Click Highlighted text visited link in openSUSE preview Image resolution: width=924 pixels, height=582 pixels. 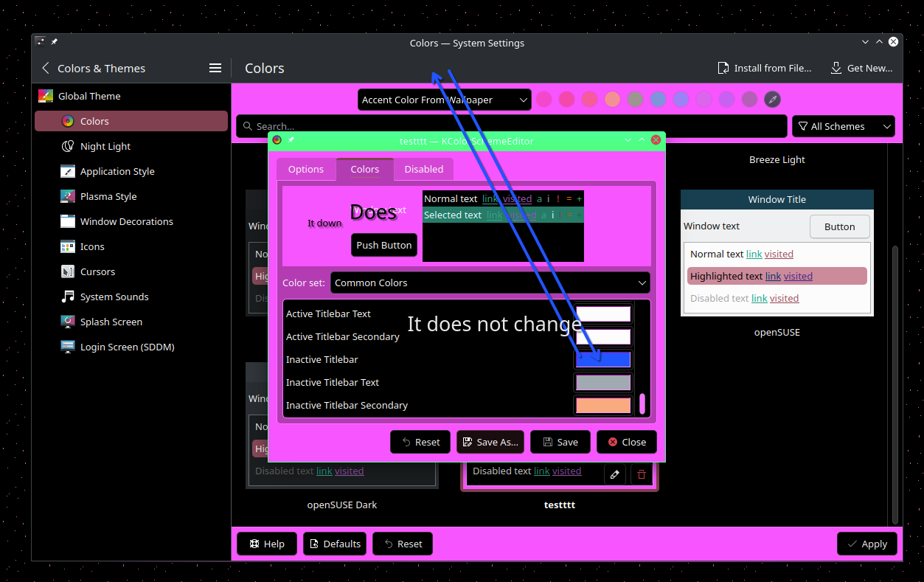[x=798, y=276]
